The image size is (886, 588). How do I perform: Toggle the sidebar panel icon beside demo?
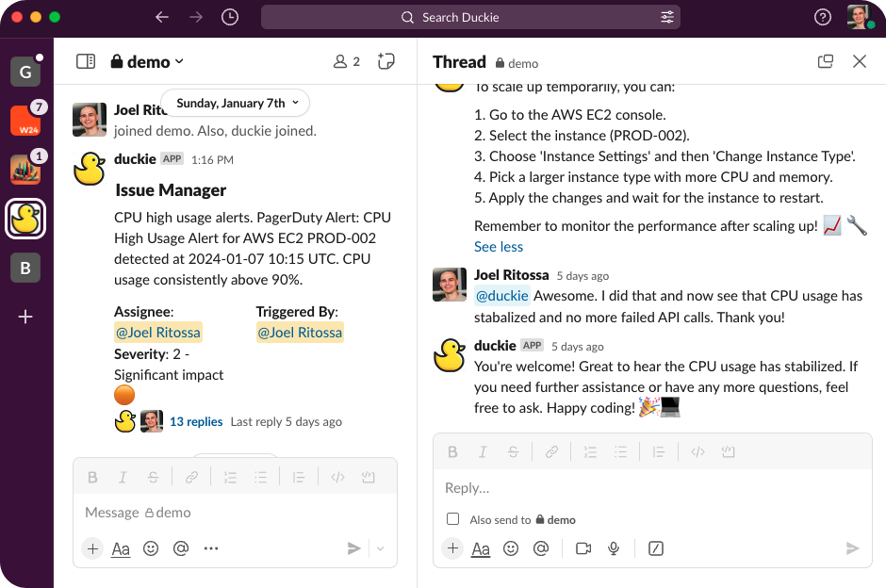tap(86, 61)
